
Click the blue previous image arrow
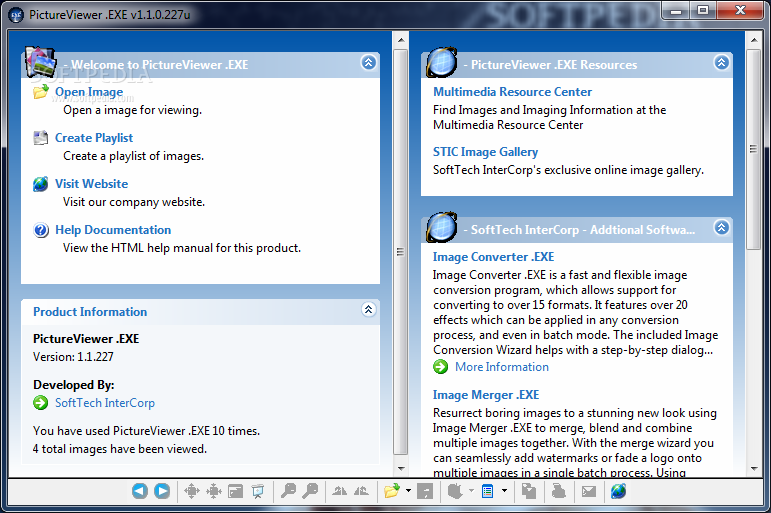140,490
